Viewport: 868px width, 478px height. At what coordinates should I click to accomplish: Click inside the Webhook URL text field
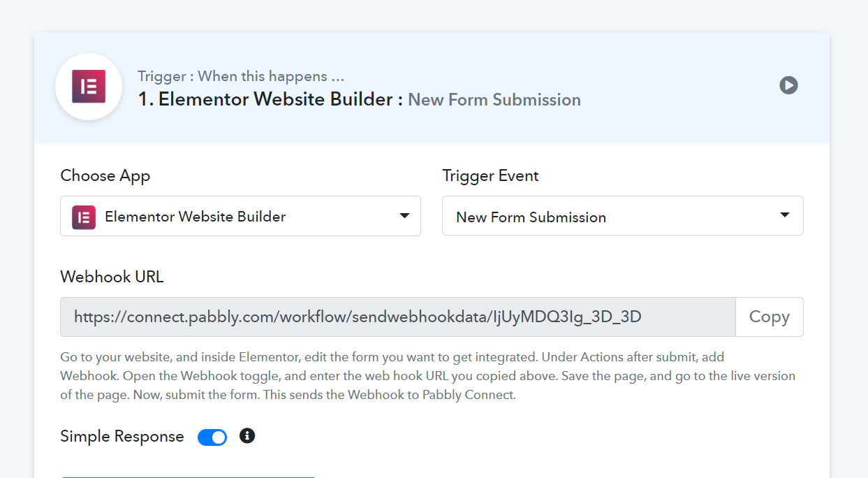(398, 317)
